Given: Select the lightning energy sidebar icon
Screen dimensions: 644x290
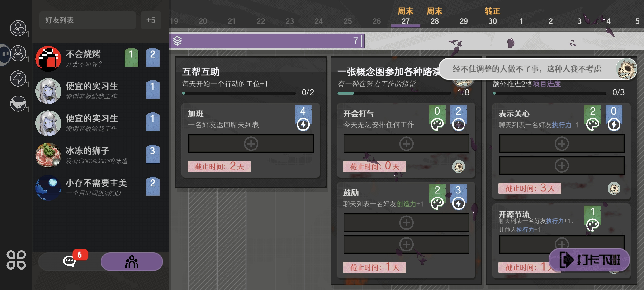Looking at the screenshot, I should coord(18,78).
